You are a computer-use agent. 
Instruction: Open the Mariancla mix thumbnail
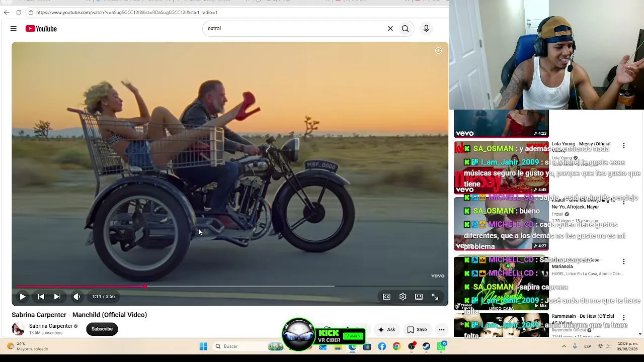tap(501, 284)
